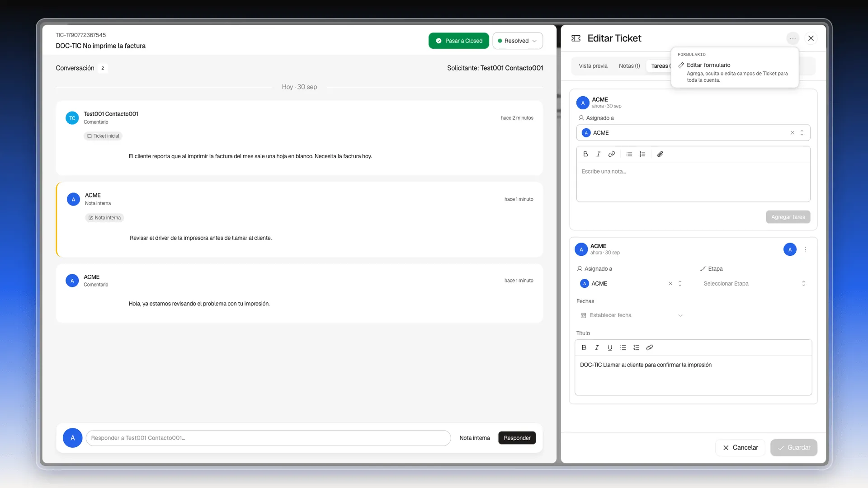Close the Editar Ticket panel
This screenshot has height=488, width=868.
(x=811, y=38)
